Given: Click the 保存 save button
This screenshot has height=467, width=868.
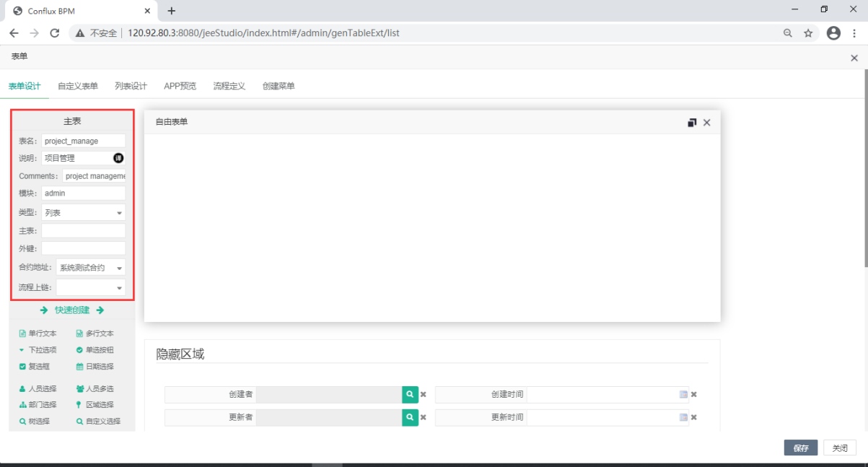Looking at the screenshot, I should coord(801,448).
